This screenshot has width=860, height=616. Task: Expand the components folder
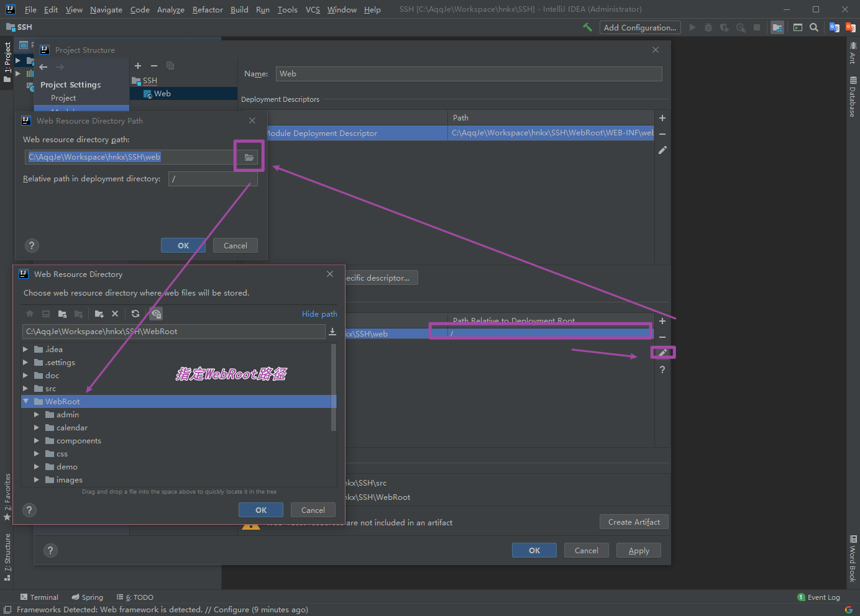(x=37, y=441)
